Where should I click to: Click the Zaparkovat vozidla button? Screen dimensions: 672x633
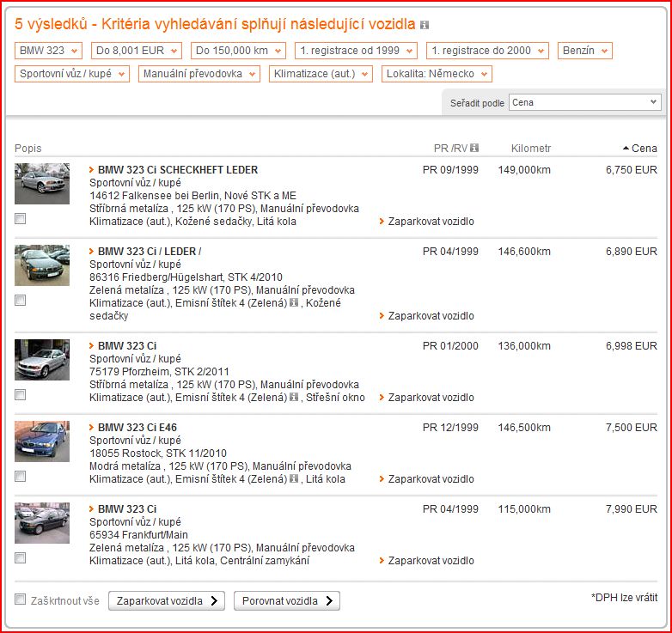pos(167,601)
